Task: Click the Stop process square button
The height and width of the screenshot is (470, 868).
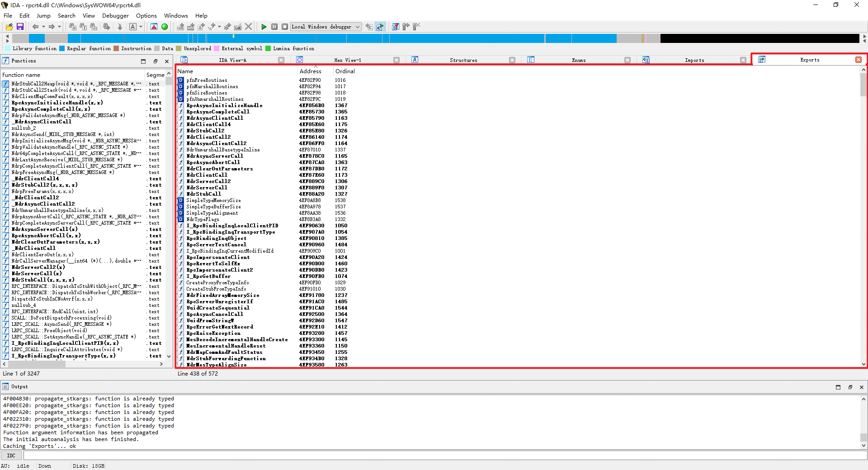Action: tap(285, 27)
